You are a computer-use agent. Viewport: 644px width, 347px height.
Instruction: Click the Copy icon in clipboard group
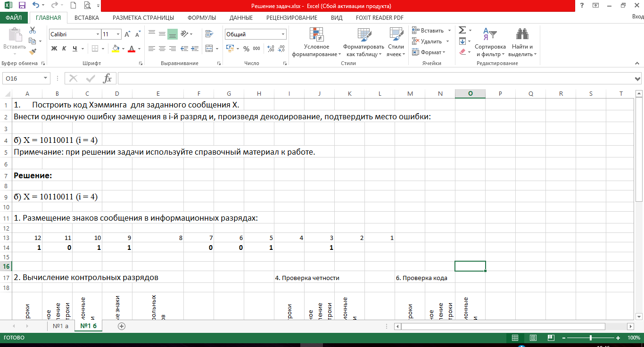click(x=33, y=41)
